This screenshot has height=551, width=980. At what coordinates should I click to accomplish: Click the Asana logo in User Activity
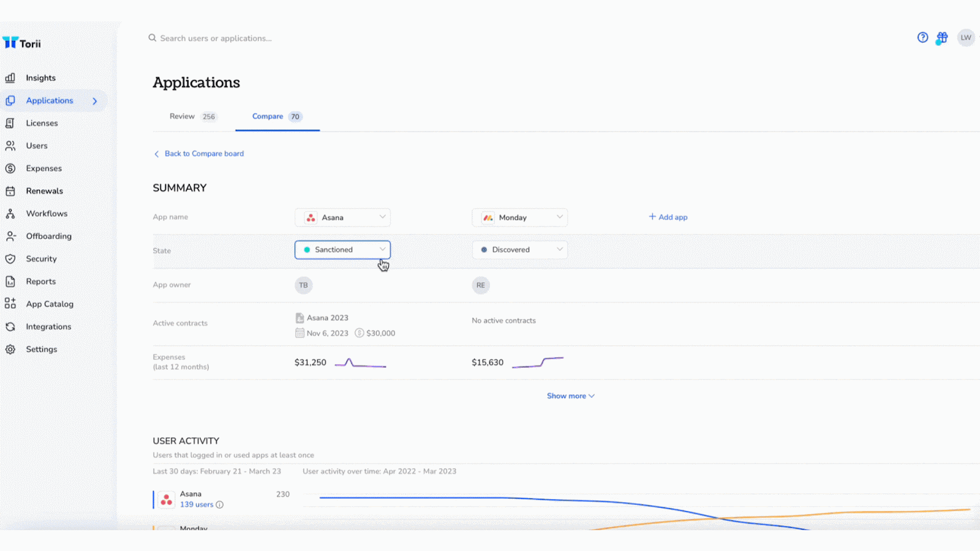(x=166, y=500)
